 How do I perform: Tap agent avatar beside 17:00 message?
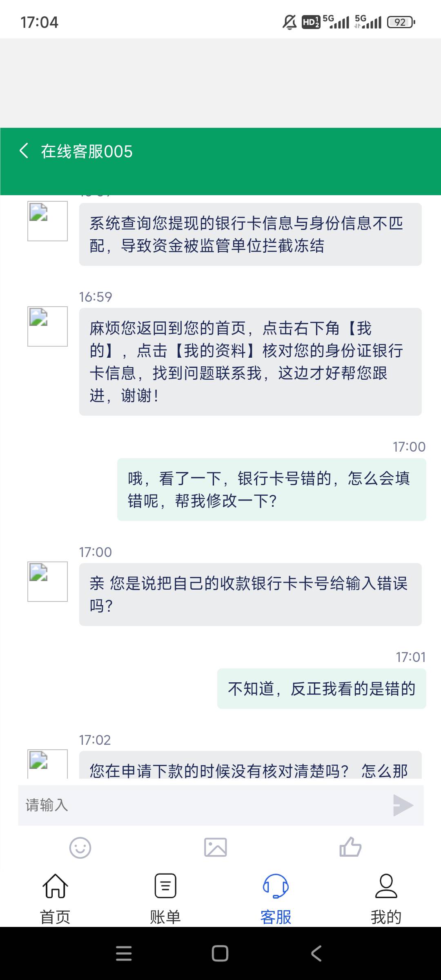47,581
